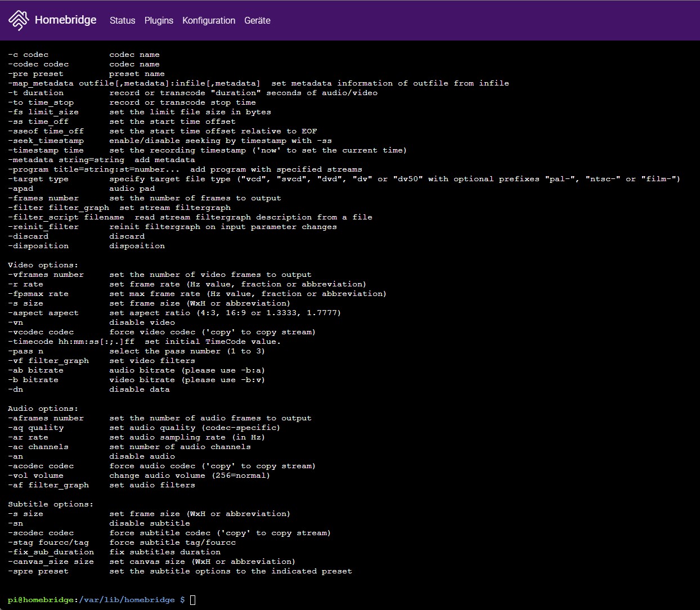The height and width of the screenshot is (610, 700).
Task: Click the -scodec codec line
Action: [41, 533]
